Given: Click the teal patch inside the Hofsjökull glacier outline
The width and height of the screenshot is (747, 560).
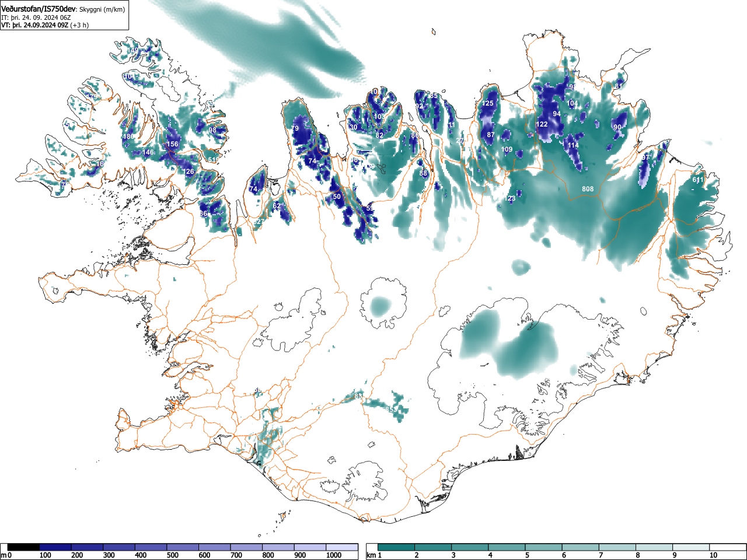Looking at the screenshot, I should pyautogui.click(x=381, y=305).
